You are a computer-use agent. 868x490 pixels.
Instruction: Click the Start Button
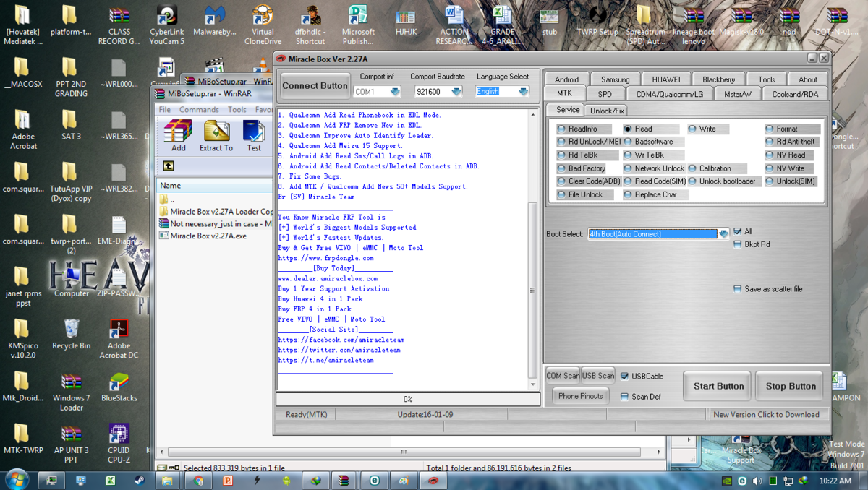pos(718,387)
